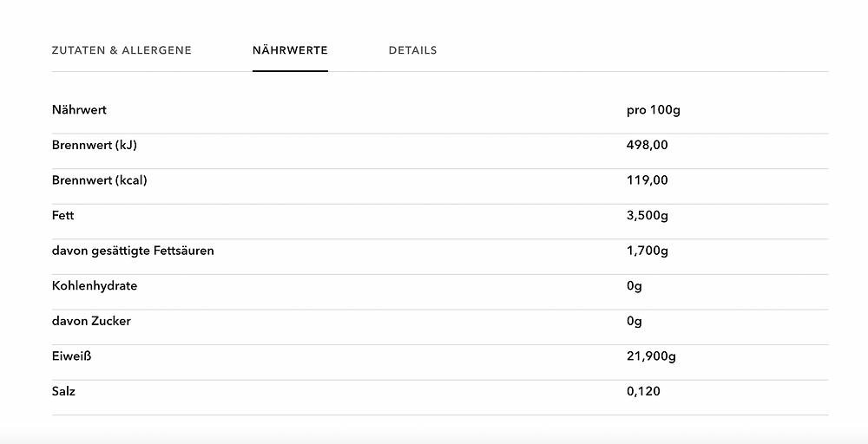Click the 119,00 kcal value
This screenshot has height=444, width=868.
pos(648,180)
